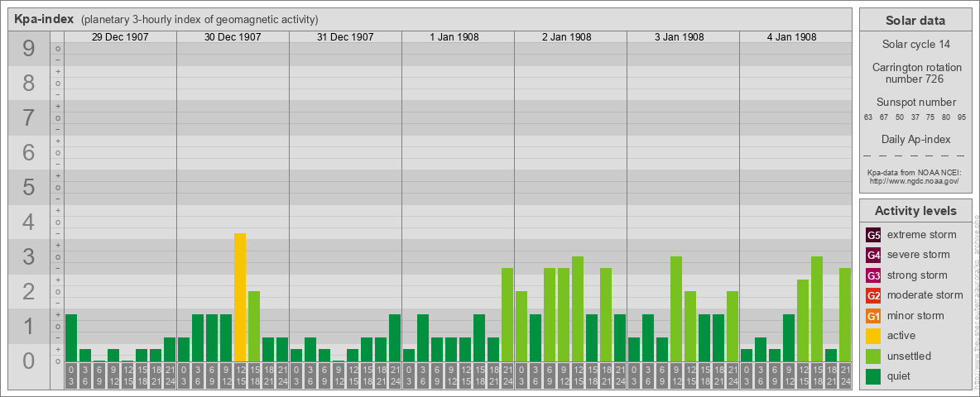Click the Kp level 2 axis label

click(x=28, y=291)
